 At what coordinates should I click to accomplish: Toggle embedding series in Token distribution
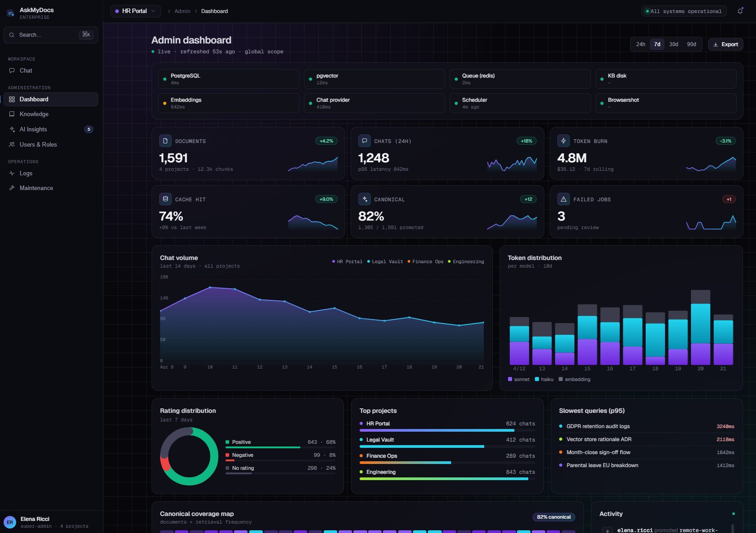click(x=574, y=379)
